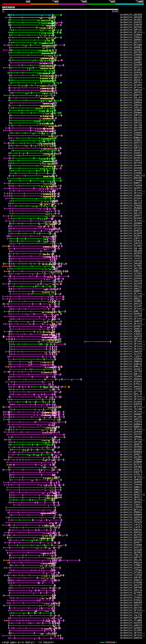The image size is (146, 644).
Task: Select hit label UniRef100_B9RZI2
Action: click(x=131, y=271)
